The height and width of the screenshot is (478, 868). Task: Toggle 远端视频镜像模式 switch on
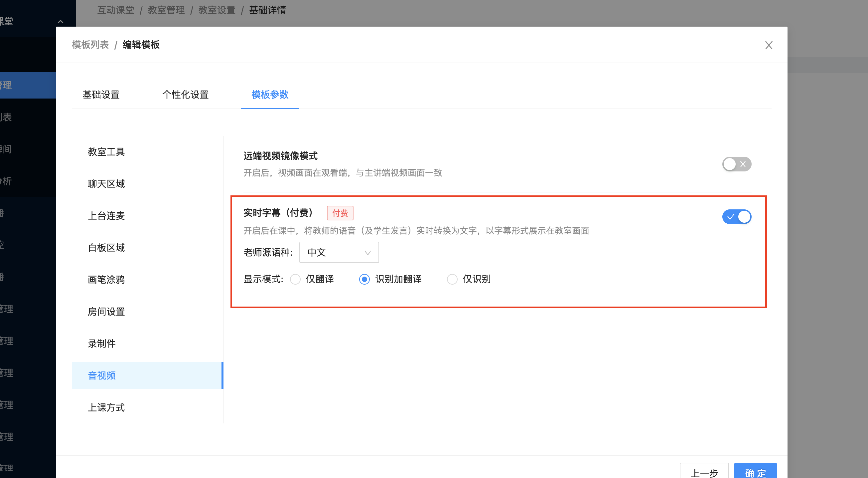[x=737, y=164]
